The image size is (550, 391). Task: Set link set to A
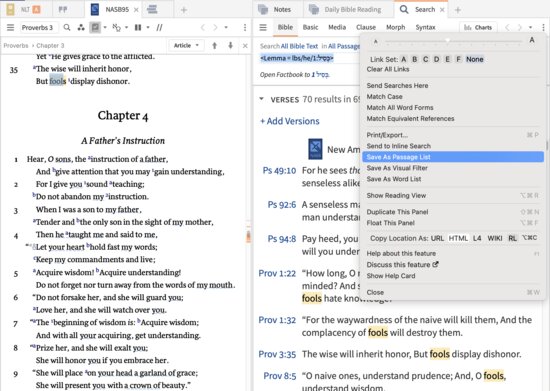point(404,59)
